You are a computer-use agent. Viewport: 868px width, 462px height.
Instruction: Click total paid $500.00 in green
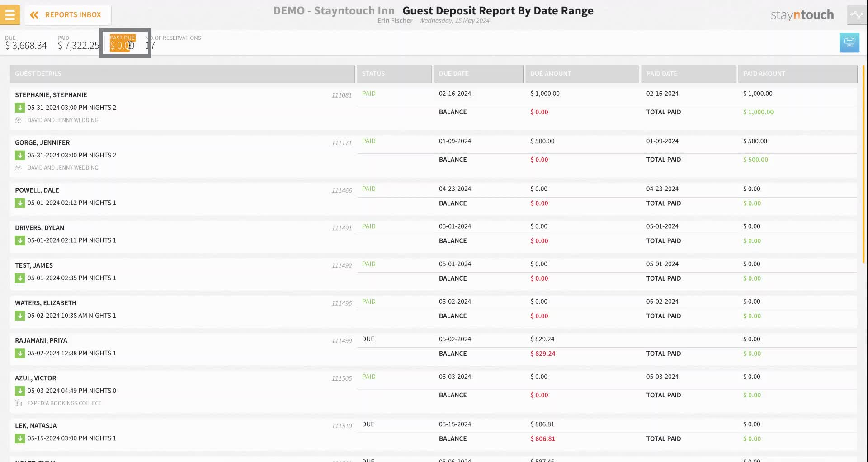tap(755, 160)
